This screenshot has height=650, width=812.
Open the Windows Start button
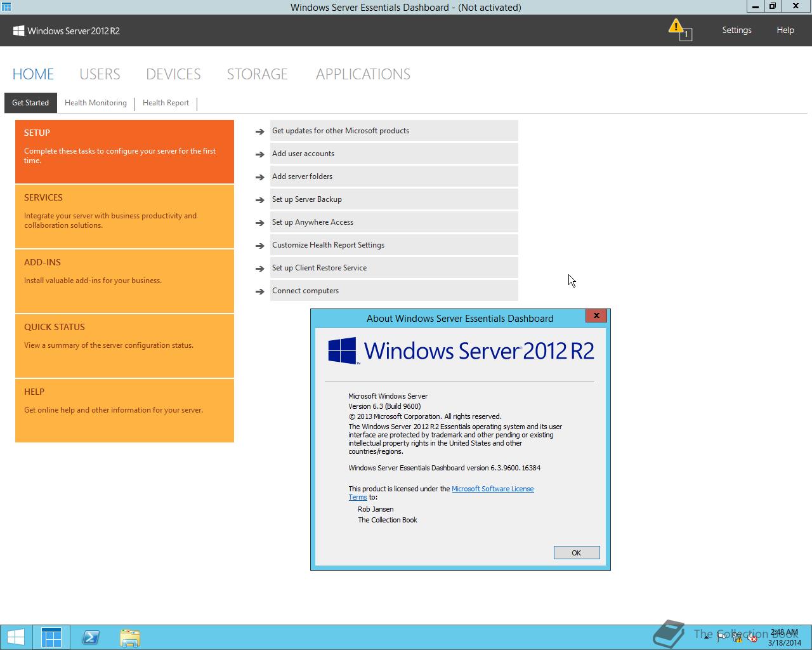click(x=15, y=637)
